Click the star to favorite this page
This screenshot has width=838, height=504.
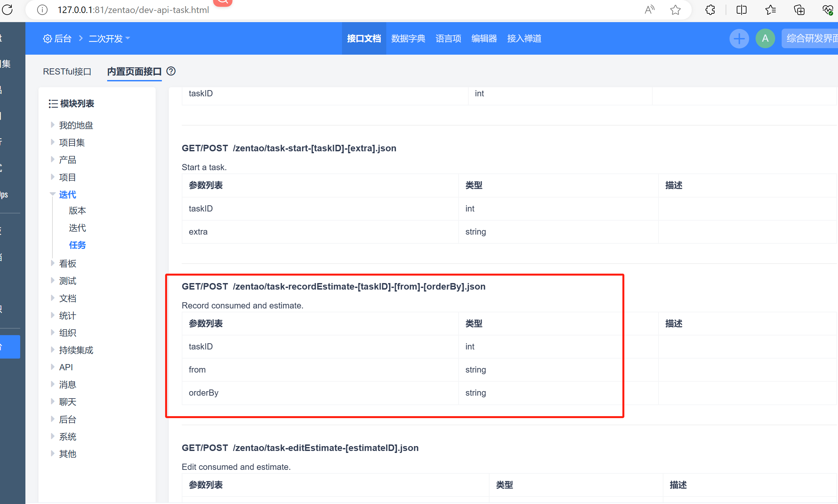(x=675, y=10)
